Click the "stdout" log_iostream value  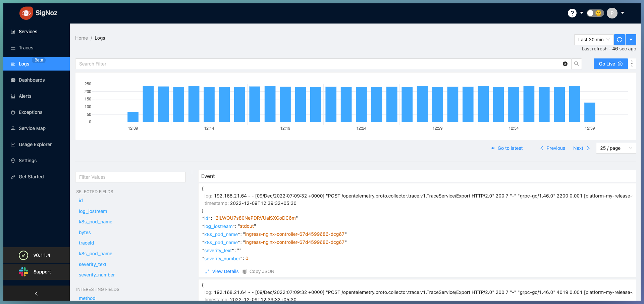point(247,226)
